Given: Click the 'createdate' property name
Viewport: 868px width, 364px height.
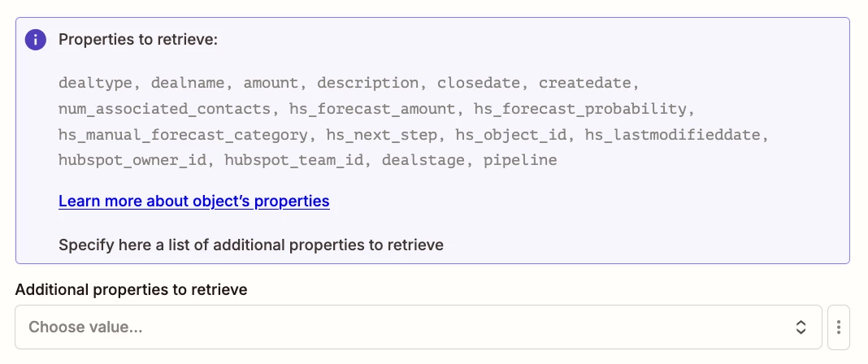Looking at the screenshot, I should [585, 83].
